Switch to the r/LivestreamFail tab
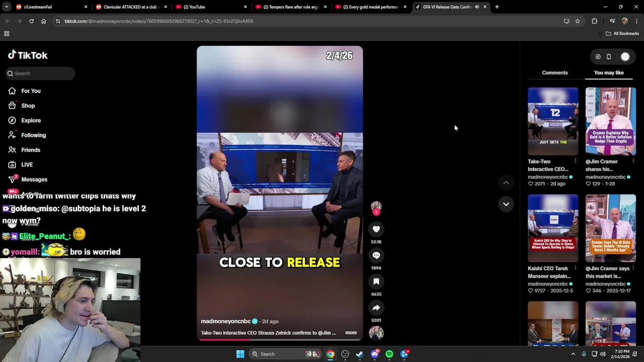644x362 pixels. pyautogui.click(x=50, y=7)
